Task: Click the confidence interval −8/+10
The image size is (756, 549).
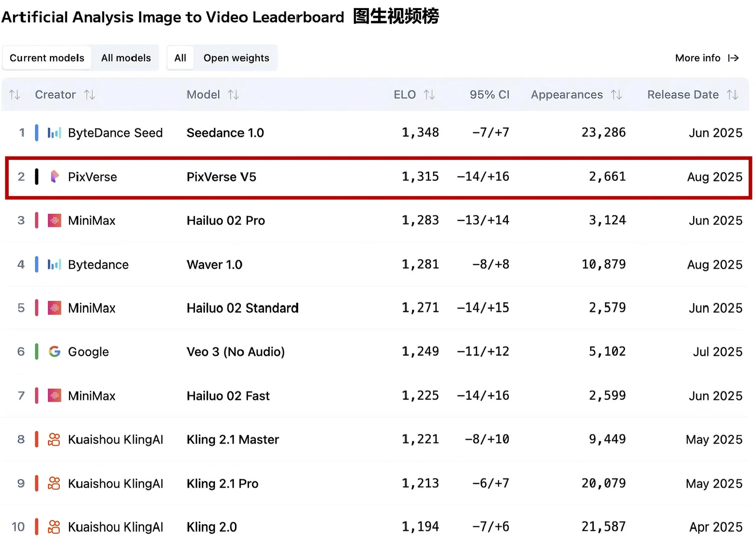Action: click(x=487, y=439)
